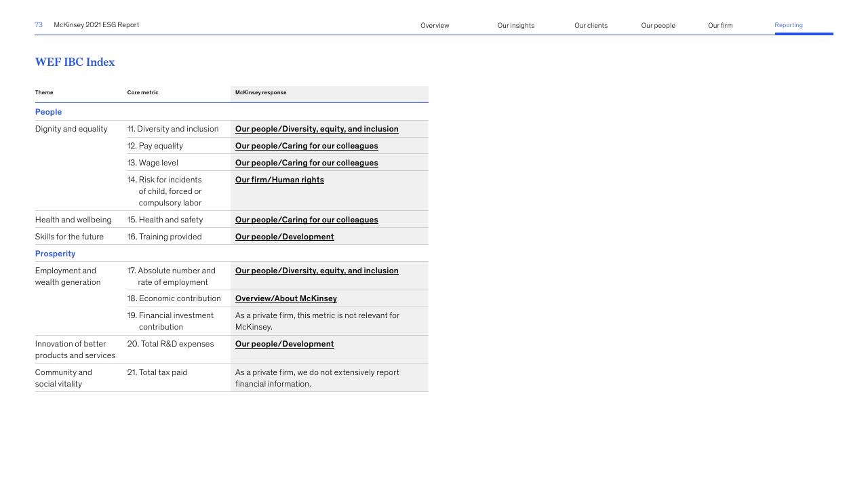Open the Overview navigation tab
868x489 pixels.
[x=435, y=26]
